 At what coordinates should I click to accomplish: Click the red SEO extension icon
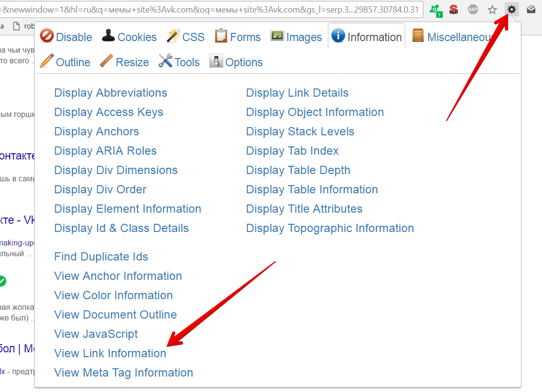click(453, 9)
